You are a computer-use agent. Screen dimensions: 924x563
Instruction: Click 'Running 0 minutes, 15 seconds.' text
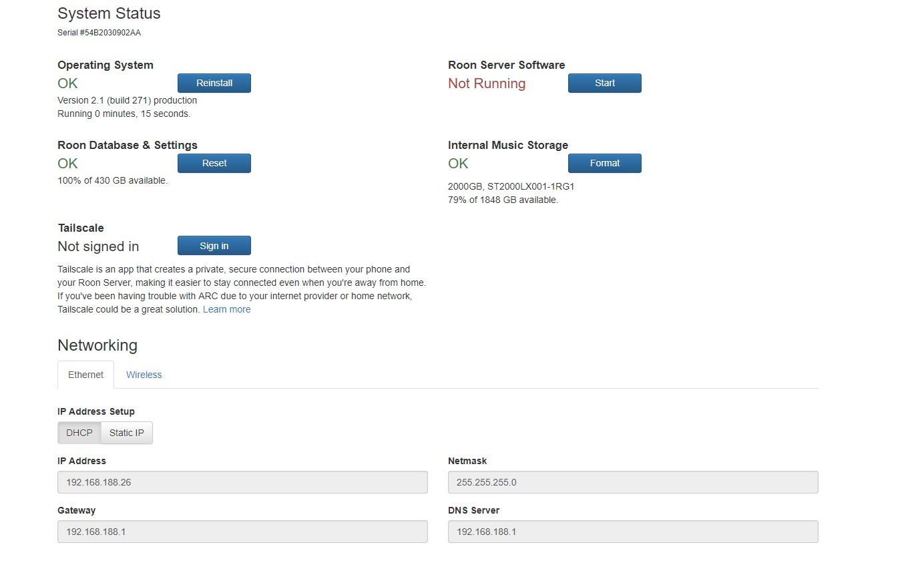(124, 114)
